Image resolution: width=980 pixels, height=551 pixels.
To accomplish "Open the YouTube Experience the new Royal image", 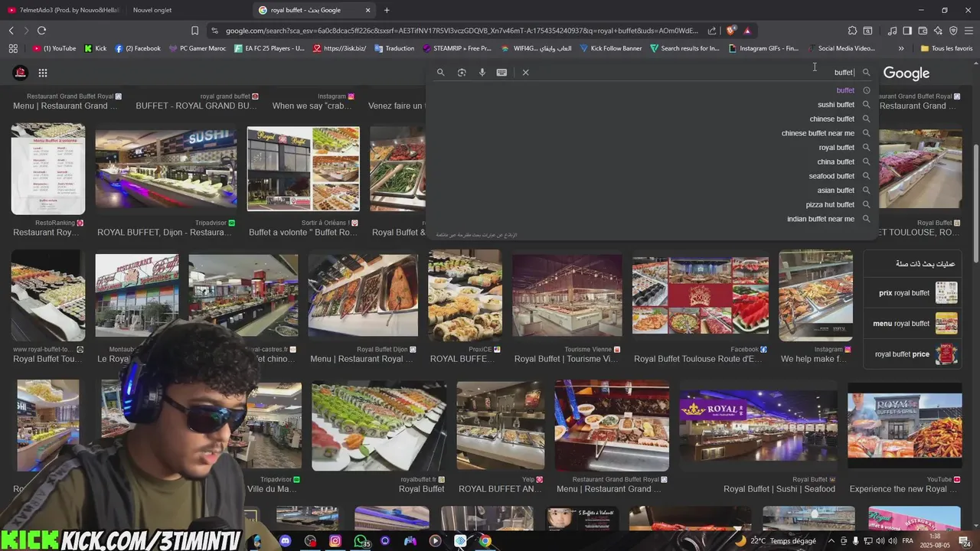I will [904, 425].
